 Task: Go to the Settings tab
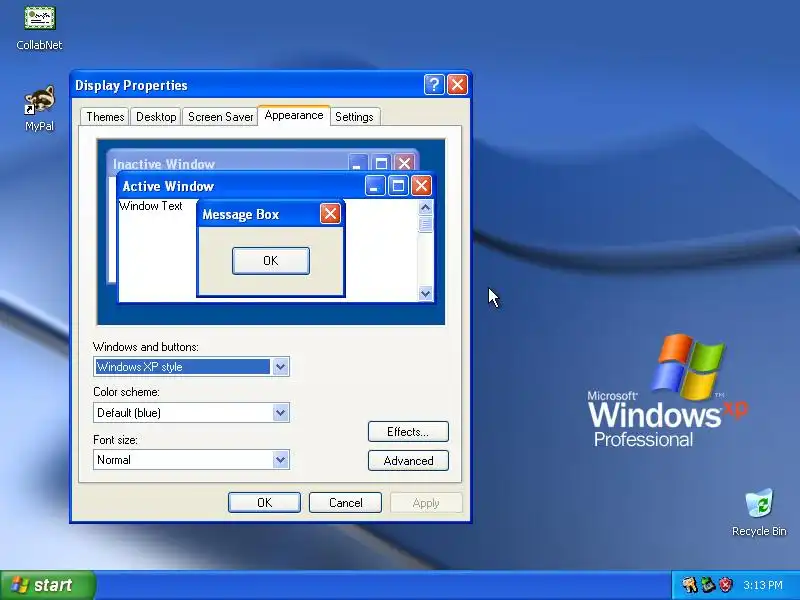pos(354,117)
